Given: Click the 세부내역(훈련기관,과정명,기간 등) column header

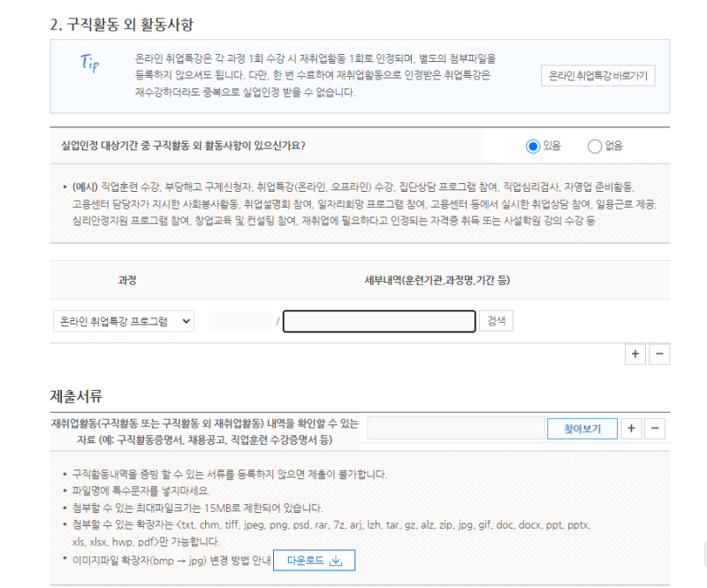Looking at the screenshot, I should coord(437,280).
